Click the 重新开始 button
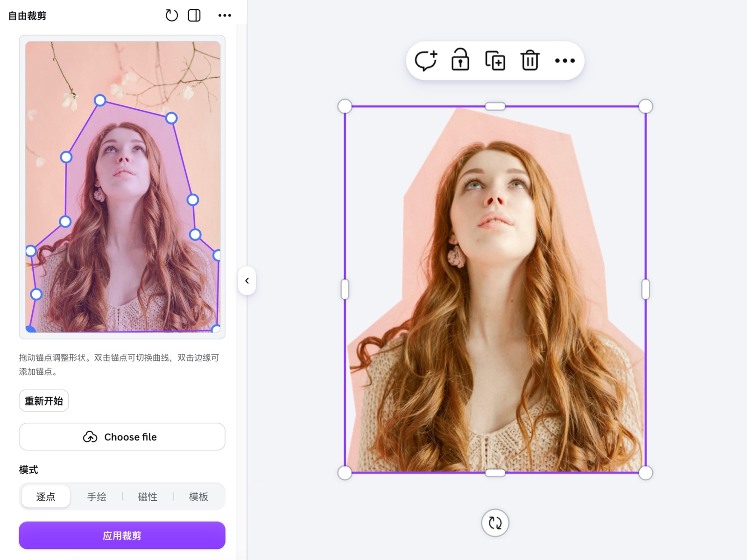Image resolution: width=747 pixels, height=560 pixels. tap(44, 401)
